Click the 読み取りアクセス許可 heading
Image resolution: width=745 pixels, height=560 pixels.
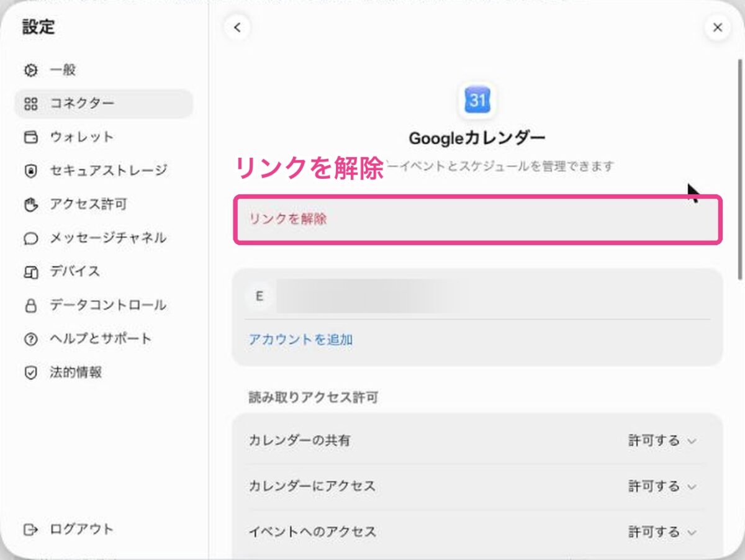click(x=314, y=397)
